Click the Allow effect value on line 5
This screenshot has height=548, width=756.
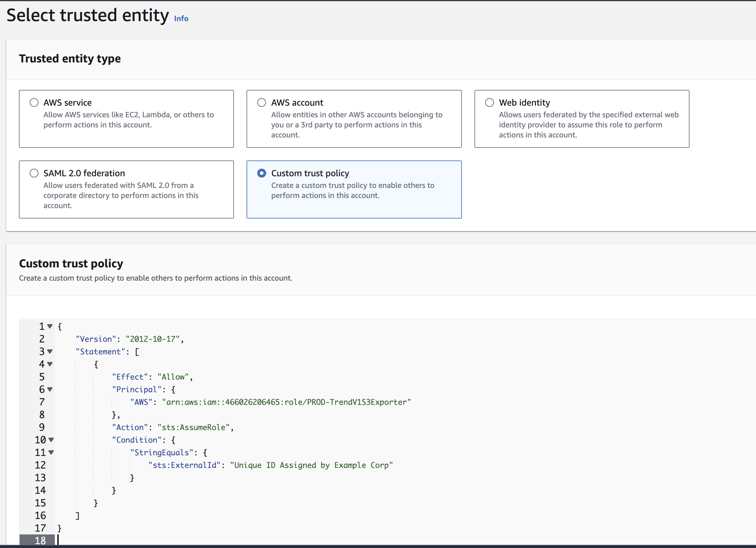click(173, 377)
